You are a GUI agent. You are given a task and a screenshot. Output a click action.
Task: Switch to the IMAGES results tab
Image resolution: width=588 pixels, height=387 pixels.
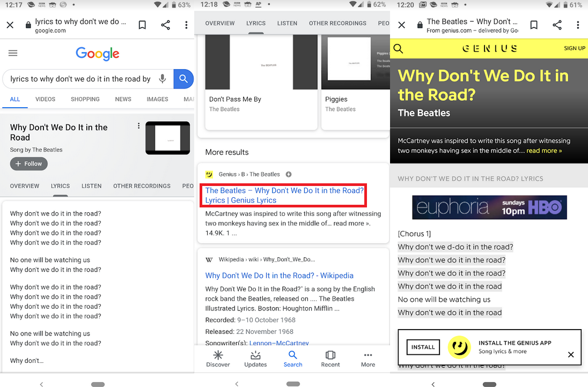click(x=158, y=99)
